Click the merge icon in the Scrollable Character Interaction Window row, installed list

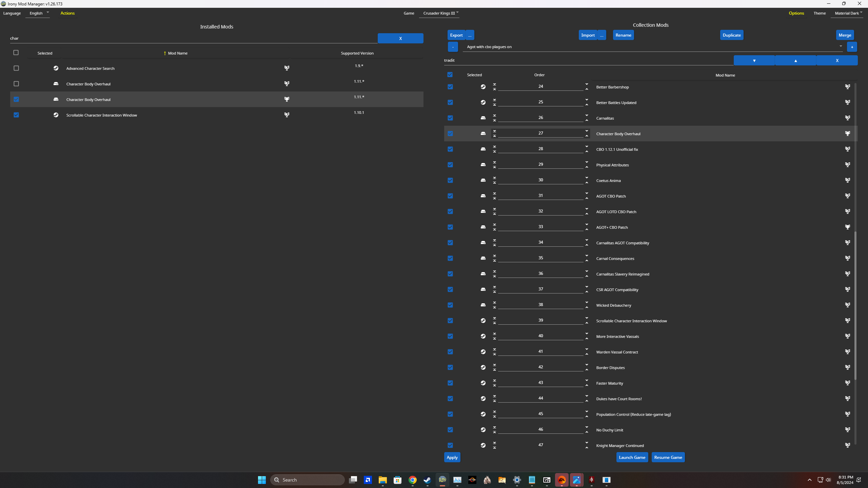click(x=287, y=115)
